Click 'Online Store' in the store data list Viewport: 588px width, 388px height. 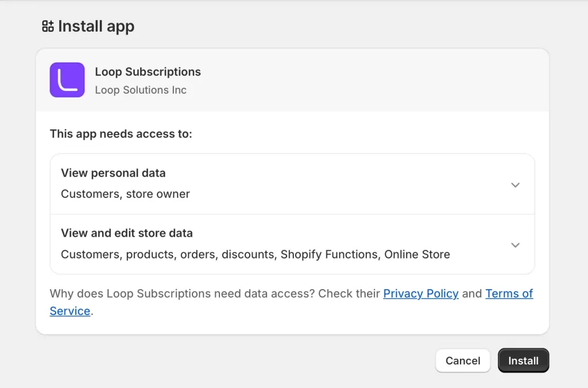[417, 254]
